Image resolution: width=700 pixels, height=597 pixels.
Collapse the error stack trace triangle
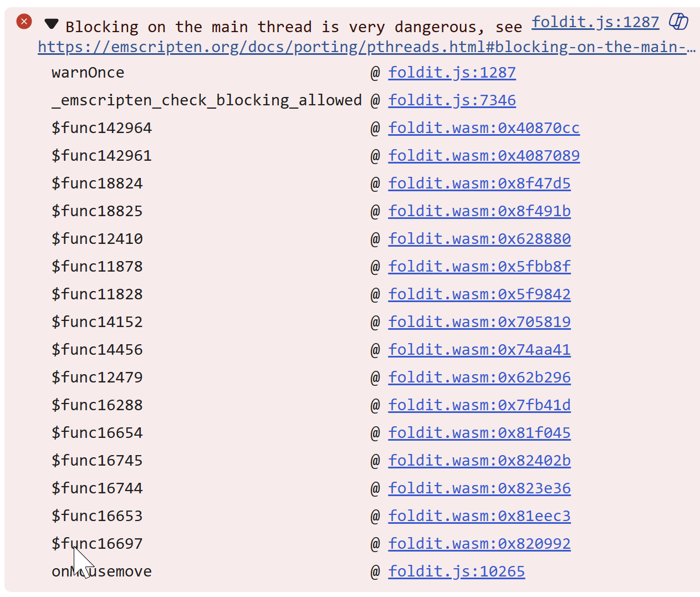tap(52, 24)
